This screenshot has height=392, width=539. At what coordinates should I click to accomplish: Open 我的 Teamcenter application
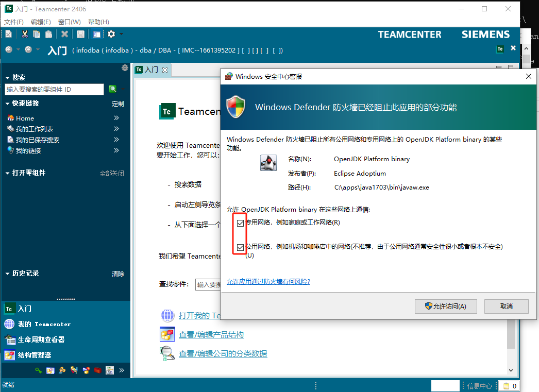pos(66,324)
